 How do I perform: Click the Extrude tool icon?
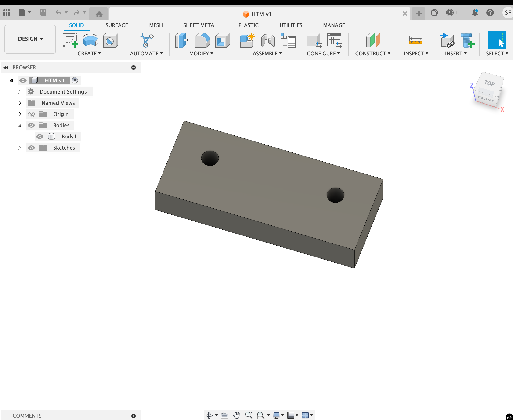coord(90,40)
